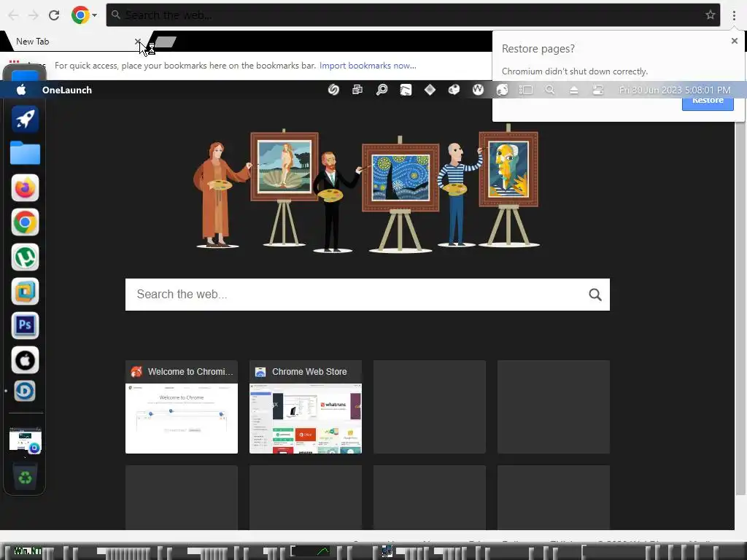The image size is (747, 560).
Task: Open uTorrent from the dock
Action: click(x=25, y=257)
